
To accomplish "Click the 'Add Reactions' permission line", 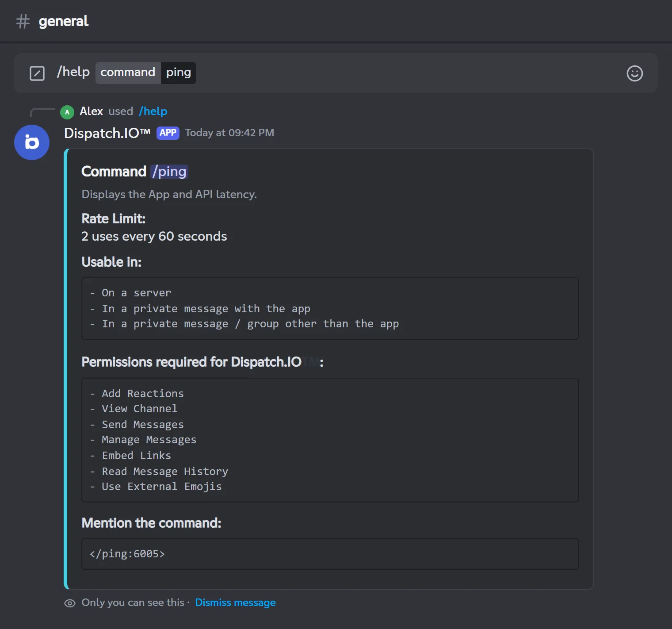I will point(137,394).
